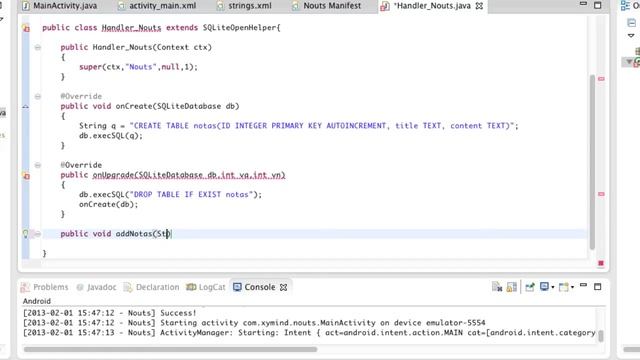Open the activity_main.xml editor tab
The image size is (640, 360).
[157, 6]
